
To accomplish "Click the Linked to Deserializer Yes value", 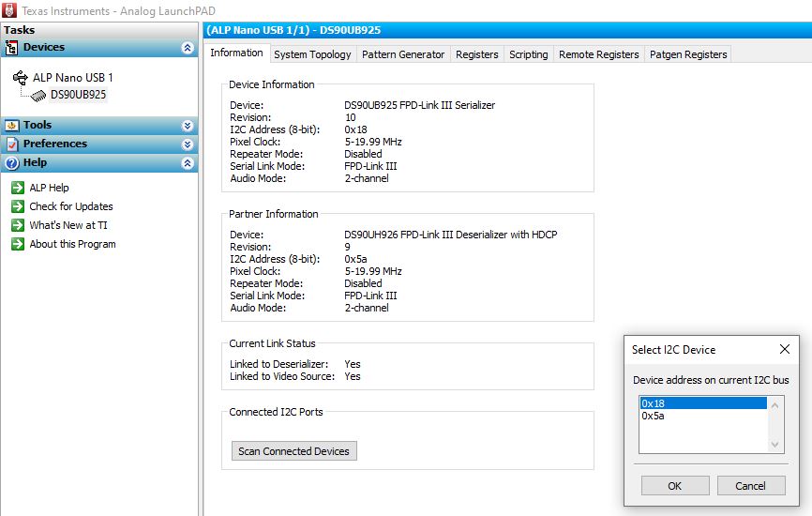I will point(353,364).
